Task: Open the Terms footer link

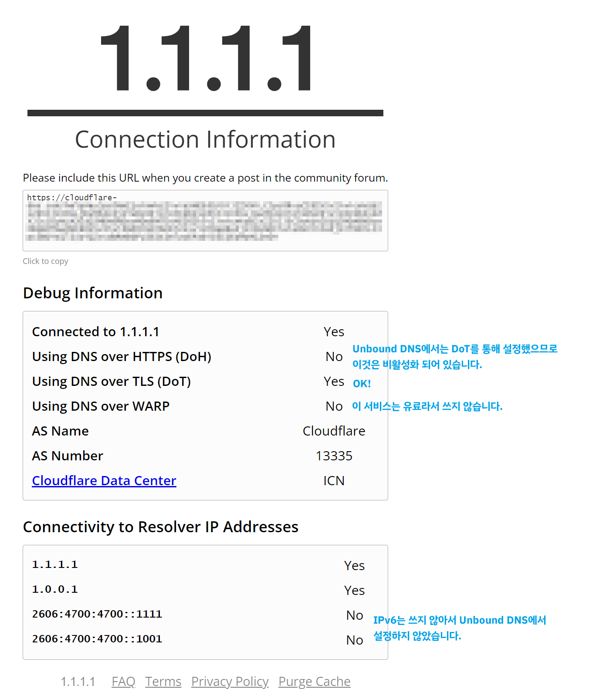Action: coord(163,681)
